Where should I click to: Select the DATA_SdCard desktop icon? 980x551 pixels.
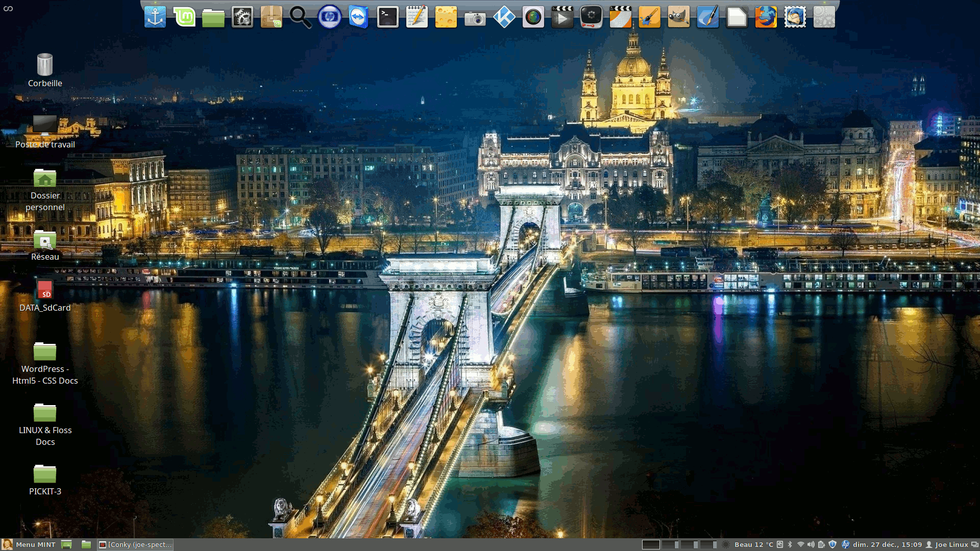point(45,291)
